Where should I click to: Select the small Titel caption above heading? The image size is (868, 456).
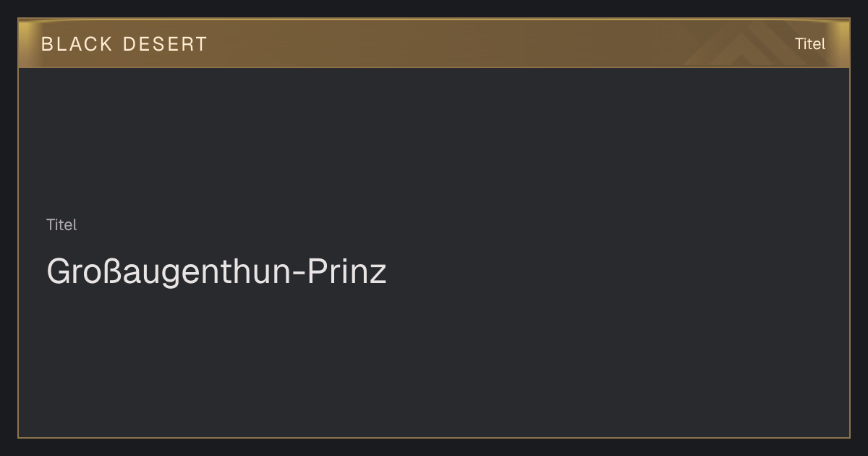(61, 225)
